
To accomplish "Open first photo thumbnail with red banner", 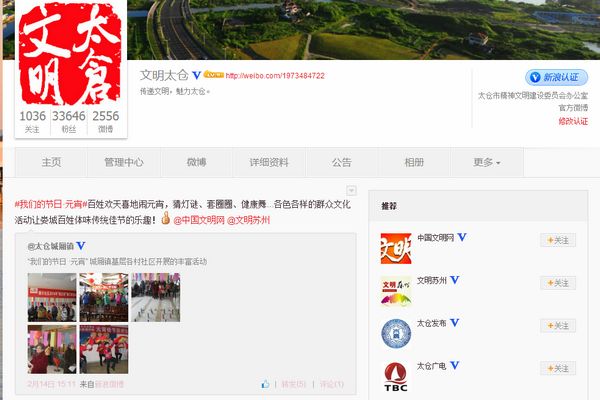I will click(x=52, y=297).
